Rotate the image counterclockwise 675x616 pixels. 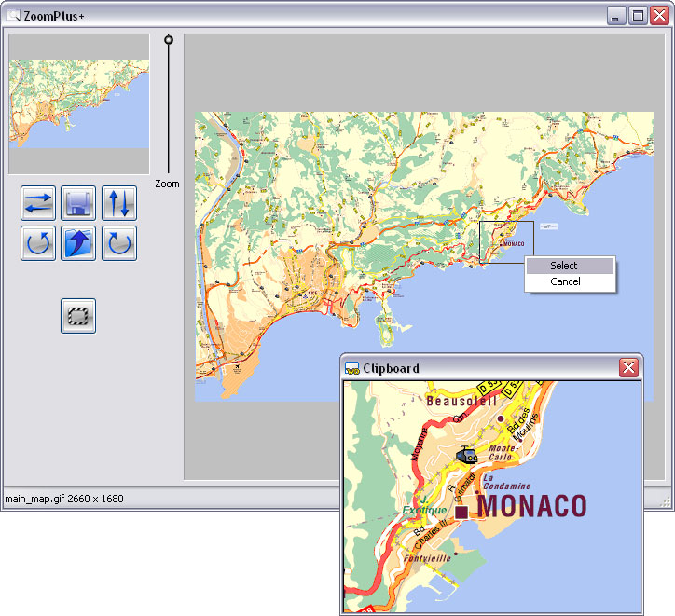tap(38, 243)
